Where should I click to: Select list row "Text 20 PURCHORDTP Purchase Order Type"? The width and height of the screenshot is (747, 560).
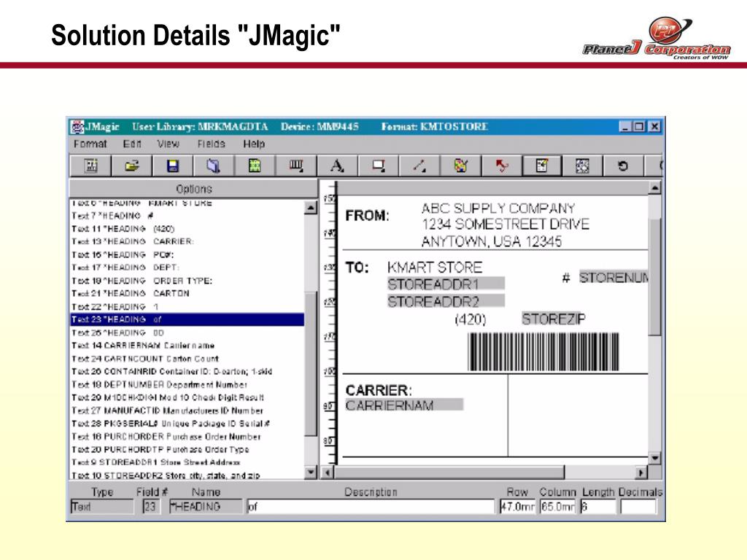tap(187, 449)
